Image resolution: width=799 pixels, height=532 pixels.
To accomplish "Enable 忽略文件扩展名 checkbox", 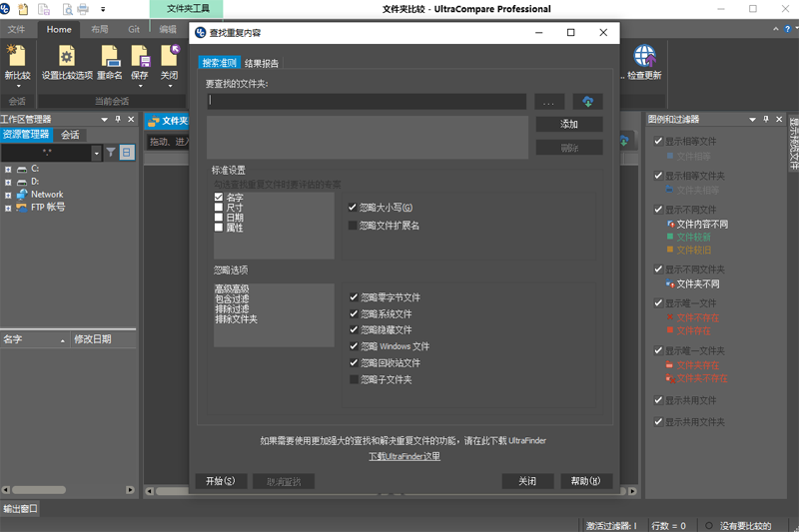I will pyautogui.click(x=353, y=225).
